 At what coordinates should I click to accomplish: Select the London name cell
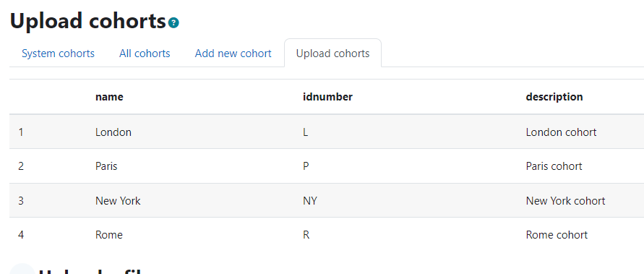tap(113, 132)
